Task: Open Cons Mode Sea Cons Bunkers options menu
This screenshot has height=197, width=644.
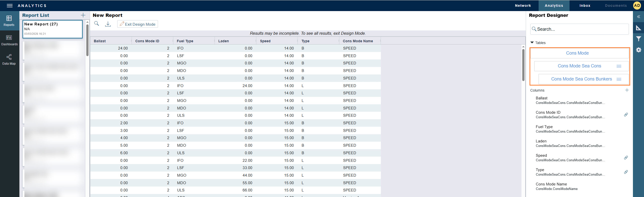Action: point(619,79)
